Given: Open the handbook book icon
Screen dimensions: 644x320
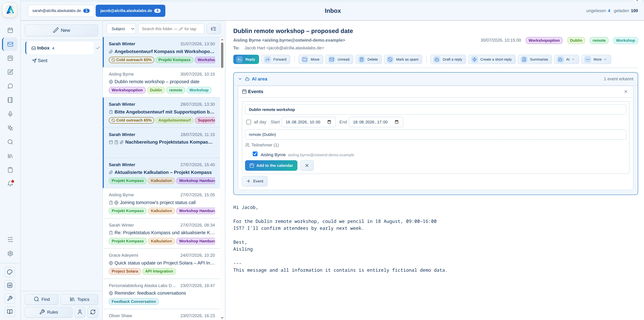Looking at the screenshot, I should (10, 312).
